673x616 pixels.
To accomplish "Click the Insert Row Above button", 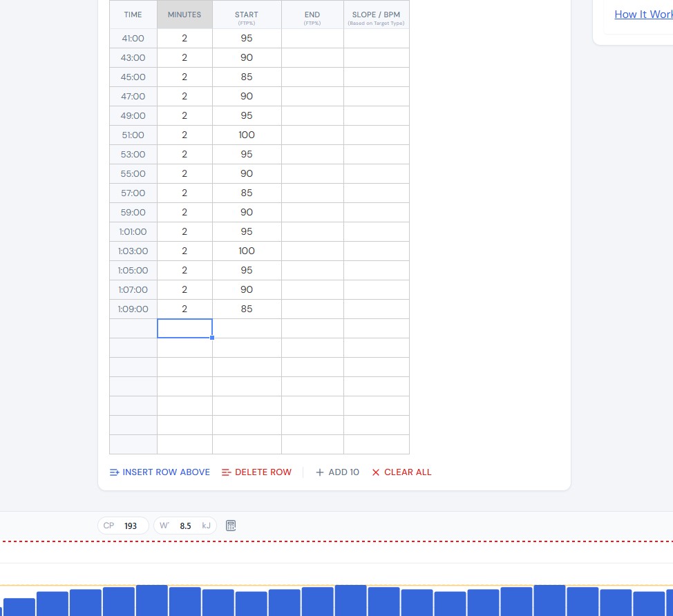I will click(160, 472).
